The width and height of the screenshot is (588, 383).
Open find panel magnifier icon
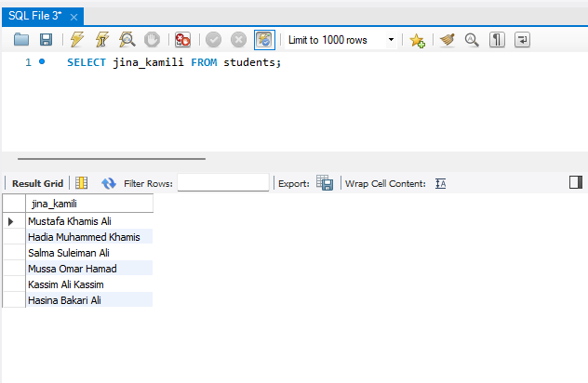pyautogui.click(x=472, y=40)
